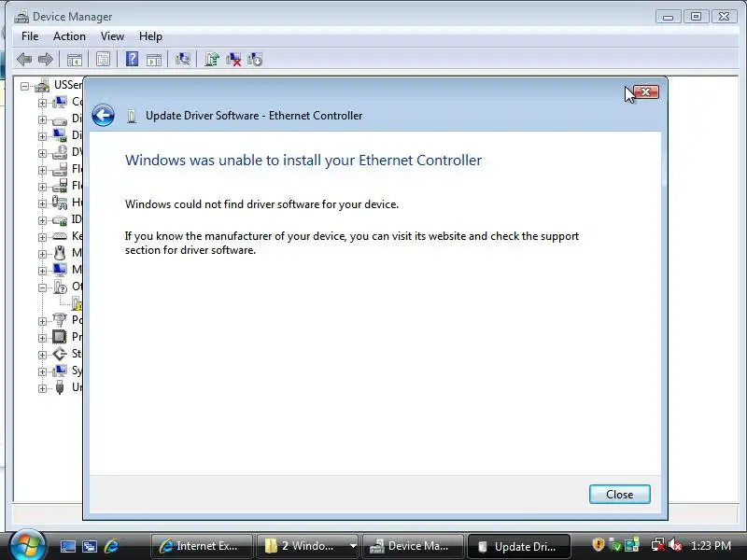Select the System devices icon in tree
The height and width of the screenshot is (560, 747).
point(60,371)
